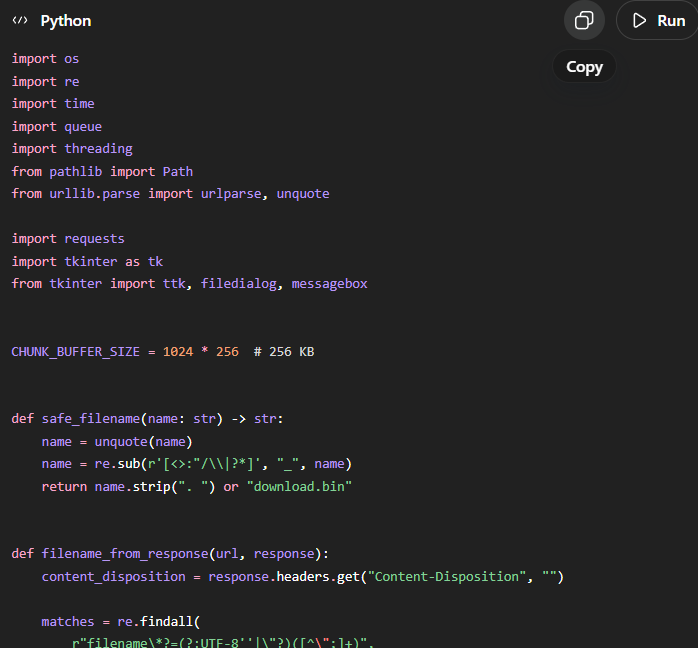
Task: Click the copy code icon button
Action: tap(584, 20)
